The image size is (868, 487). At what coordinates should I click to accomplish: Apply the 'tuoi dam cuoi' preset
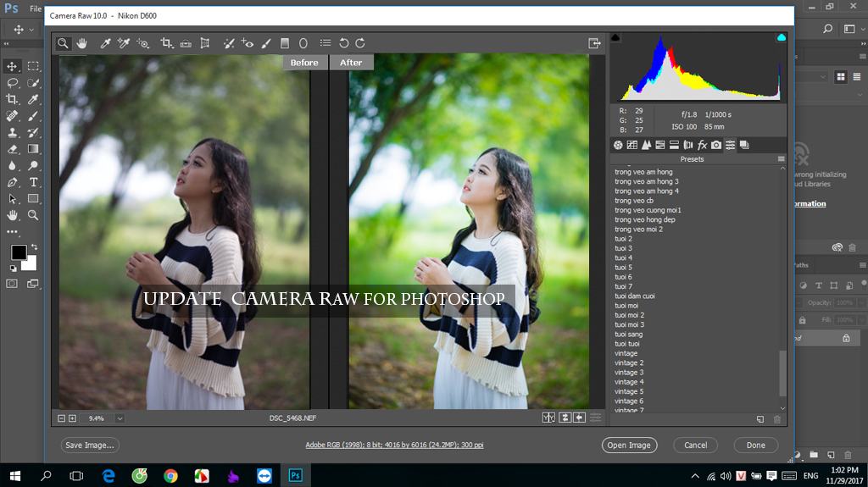coord(634,296)
